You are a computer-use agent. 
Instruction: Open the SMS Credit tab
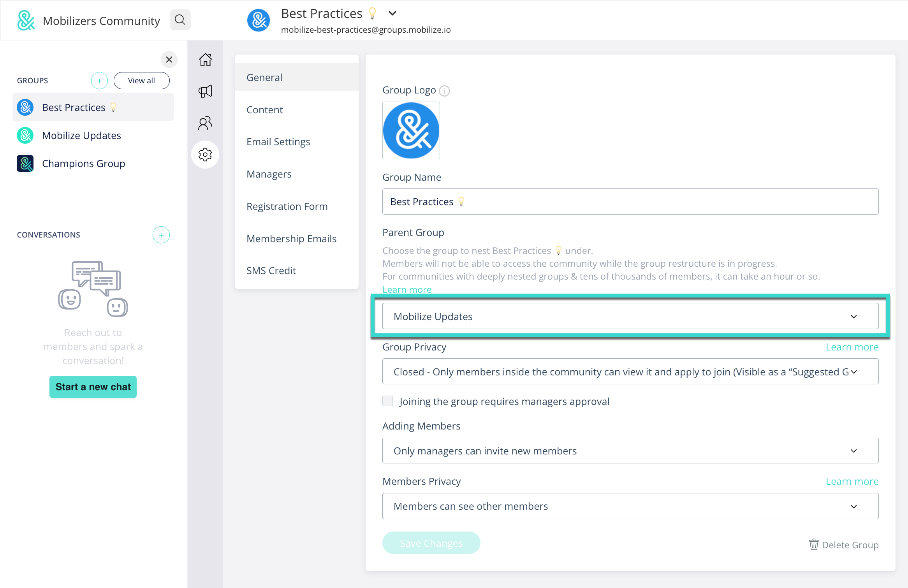297,271
